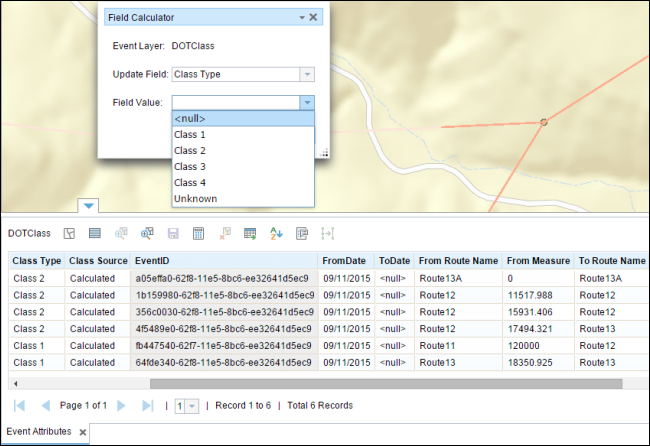
Task: Choose Class 3 from the list
Action: [190, 166]
